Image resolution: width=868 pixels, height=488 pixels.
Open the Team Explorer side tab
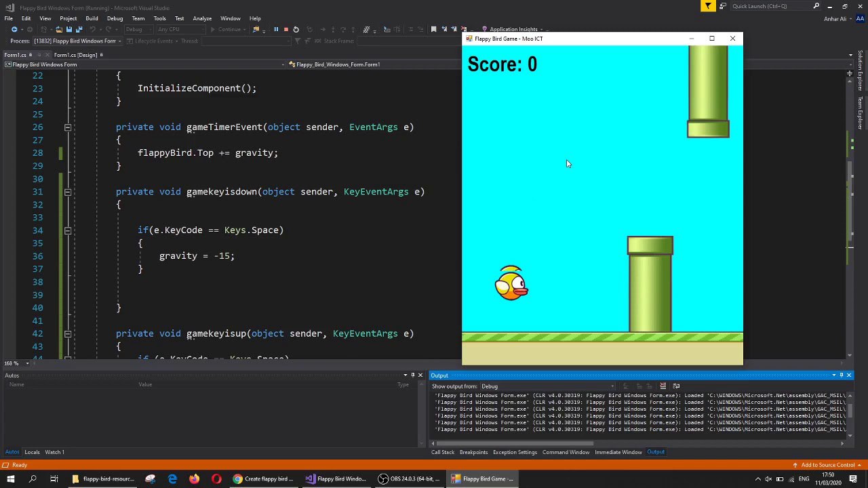[x=861, y=113]
